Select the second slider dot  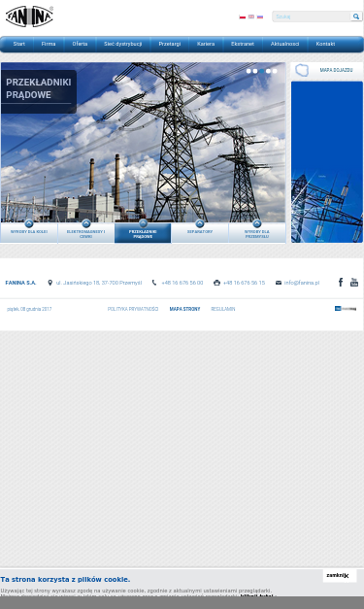tap(255, 71)
